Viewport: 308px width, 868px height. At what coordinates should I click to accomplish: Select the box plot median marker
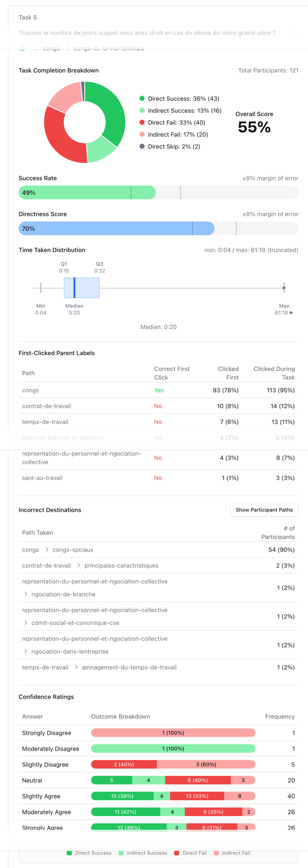pyautogui.click(x=74, y=288)
